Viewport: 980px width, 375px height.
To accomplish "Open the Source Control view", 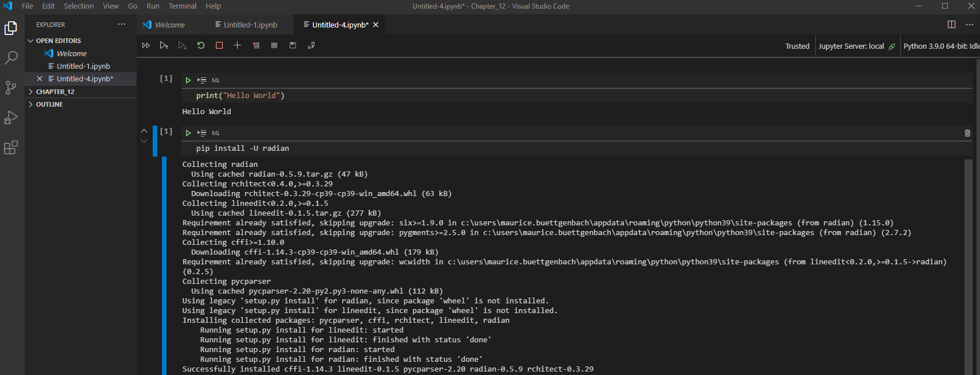I will (x=11, y=87).
